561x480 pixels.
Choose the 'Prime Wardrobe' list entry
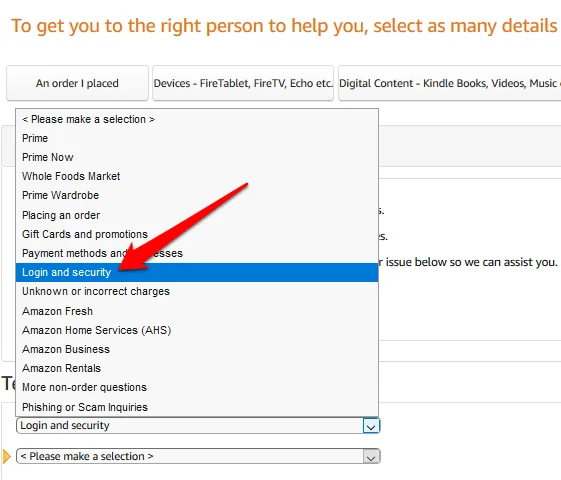pyautogui.click(x=197, y=195)
